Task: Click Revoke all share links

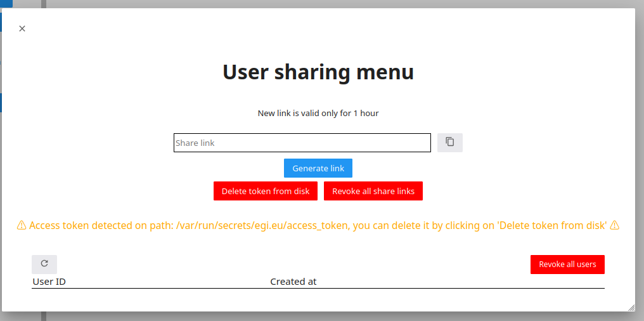Action: (373, 191)
